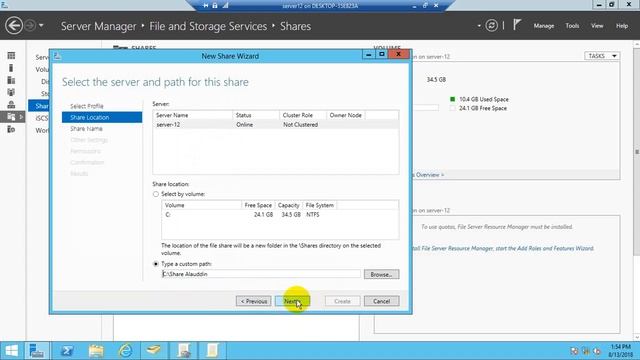This screenshot has height=360, width=640.
Task: Select the C: volume row
Action: click(x=280, y=214)
